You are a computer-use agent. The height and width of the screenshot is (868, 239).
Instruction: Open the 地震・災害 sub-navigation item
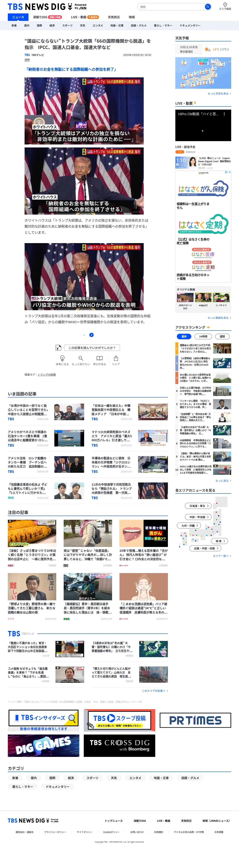pos(117,26)
